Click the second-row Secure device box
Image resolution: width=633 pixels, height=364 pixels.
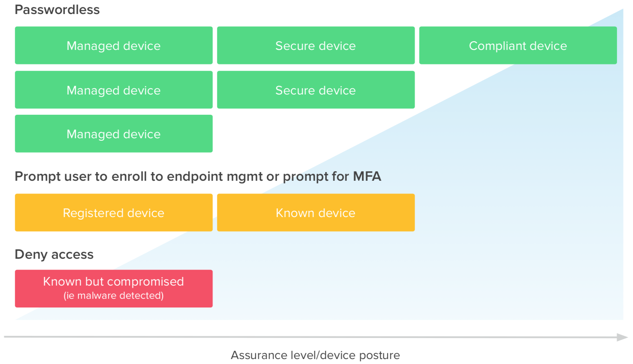pyautogui.click(x=316, y=90)
